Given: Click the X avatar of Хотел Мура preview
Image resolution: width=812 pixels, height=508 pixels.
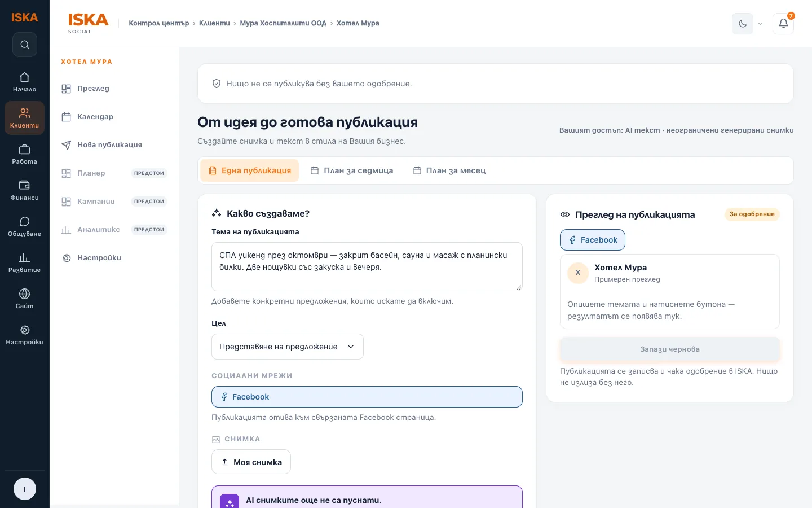Looking at the screenshot, I should 578,273.
